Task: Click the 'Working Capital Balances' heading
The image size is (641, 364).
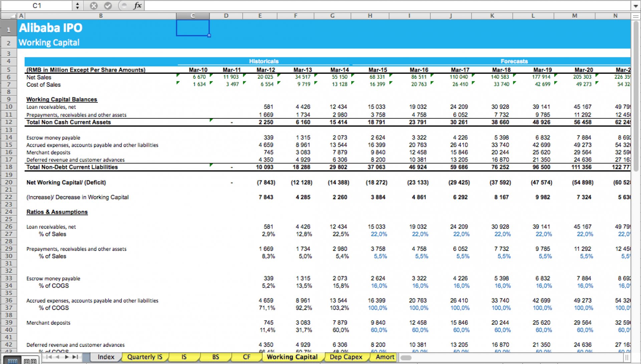Action: click(x=62, y=99)
